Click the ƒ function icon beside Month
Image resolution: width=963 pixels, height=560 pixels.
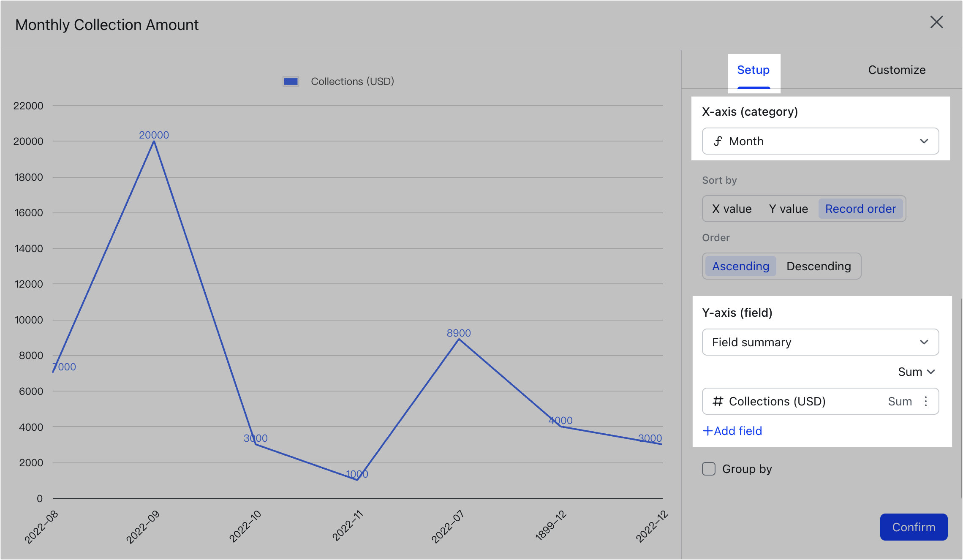pos(718,141)
